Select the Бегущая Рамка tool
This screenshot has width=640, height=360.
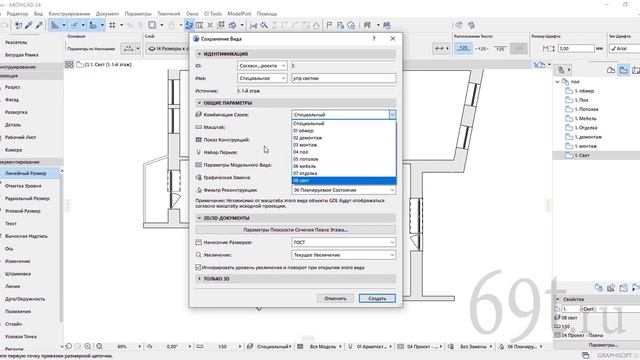pos(22,55)
